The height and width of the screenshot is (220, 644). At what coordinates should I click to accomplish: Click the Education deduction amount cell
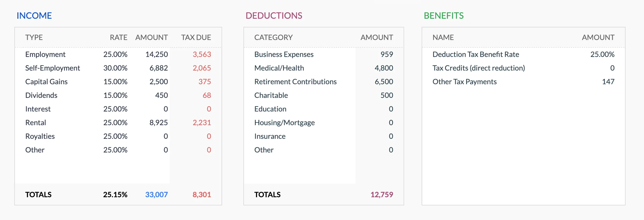(391, 109)
